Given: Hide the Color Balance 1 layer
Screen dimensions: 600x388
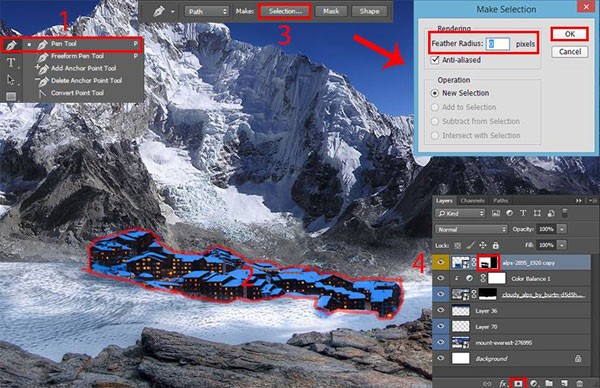Looking at the screenshot, I should pos(441,278).
